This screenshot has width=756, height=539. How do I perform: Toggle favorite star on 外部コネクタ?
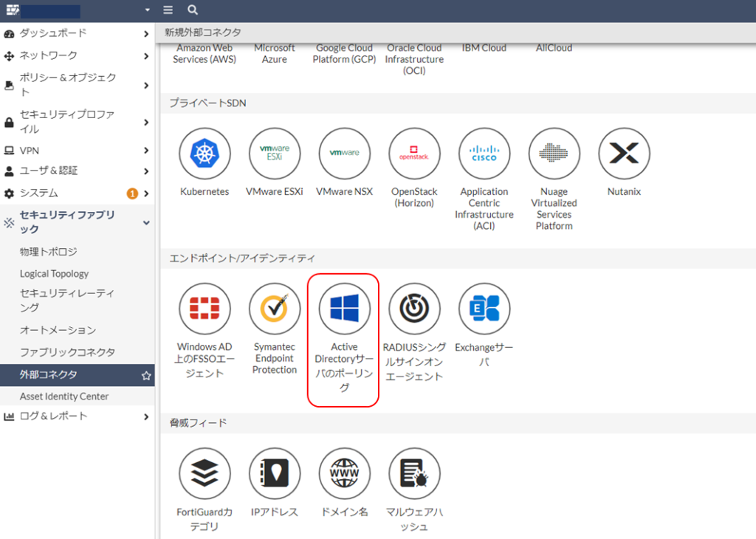click(146, 375)
